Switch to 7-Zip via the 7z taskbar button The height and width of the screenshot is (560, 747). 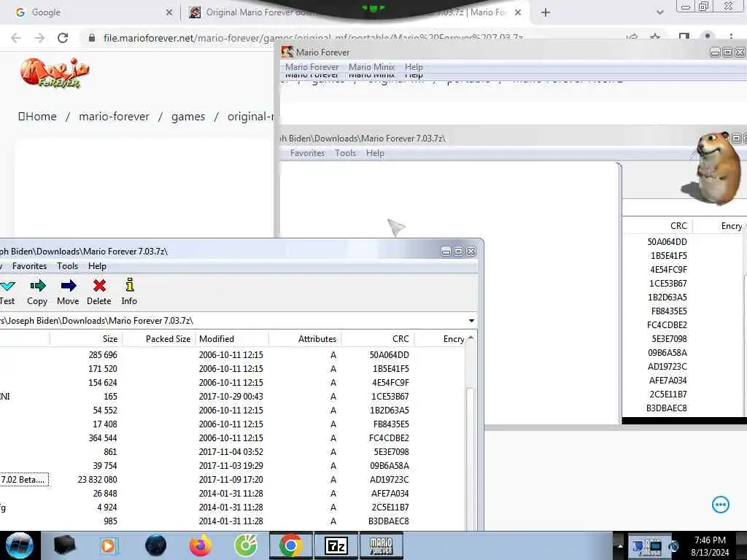[336, 545]
